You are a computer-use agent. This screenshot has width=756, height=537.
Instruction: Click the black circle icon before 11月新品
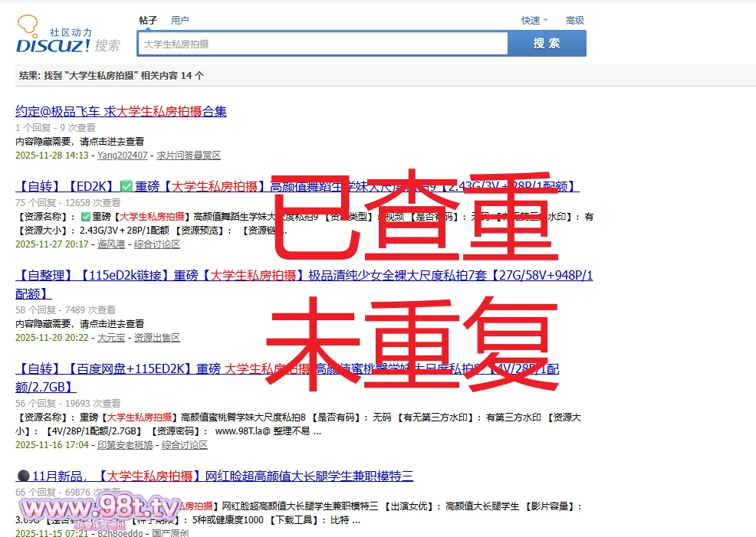coord(21,476)
